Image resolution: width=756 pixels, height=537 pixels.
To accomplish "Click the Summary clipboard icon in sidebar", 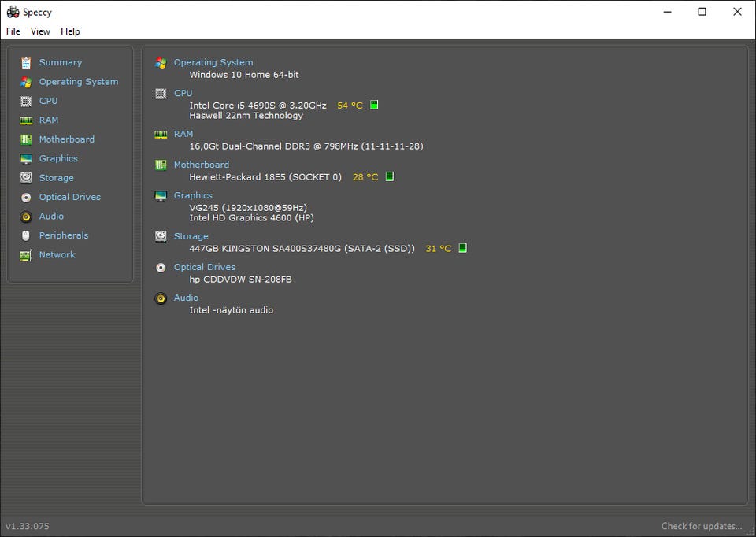I will click(x=26, y=63).
